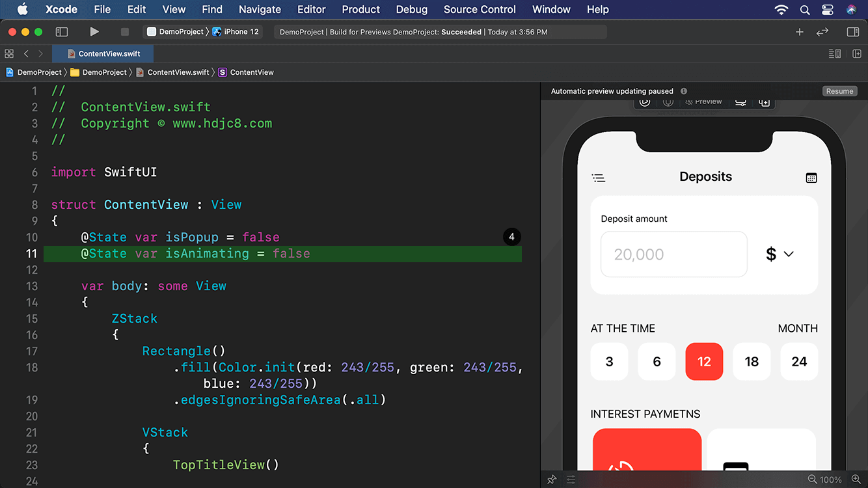Open Control Center in menu bar
This screenshot has width=868, height=488.
click(x=828, y=9)
